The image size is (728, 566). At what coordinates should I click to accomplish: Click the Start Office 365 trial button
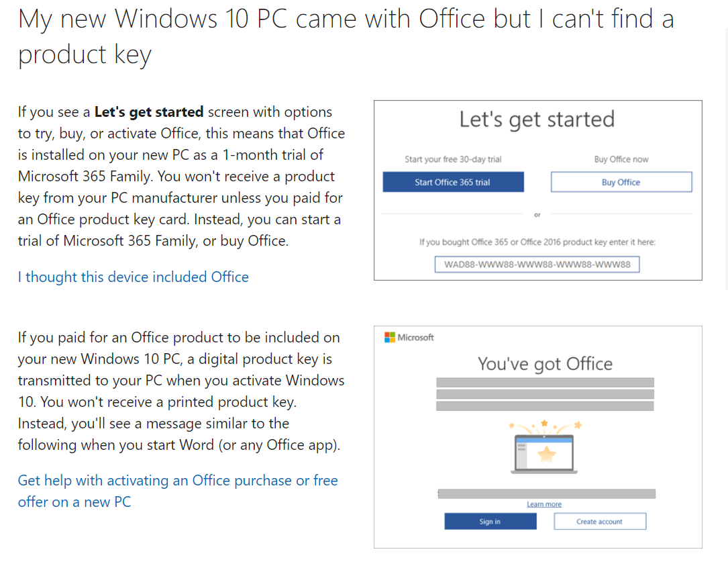453,182
